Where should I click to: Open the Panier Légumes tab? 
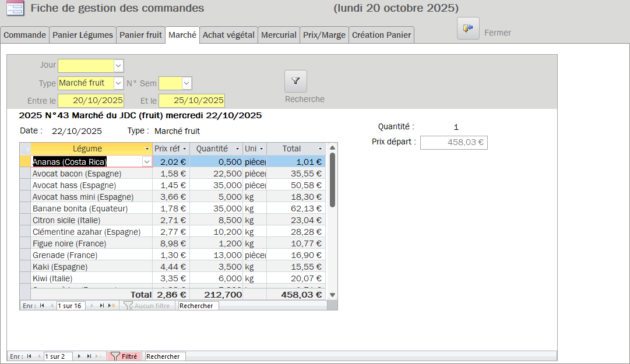tap(83, 35)
